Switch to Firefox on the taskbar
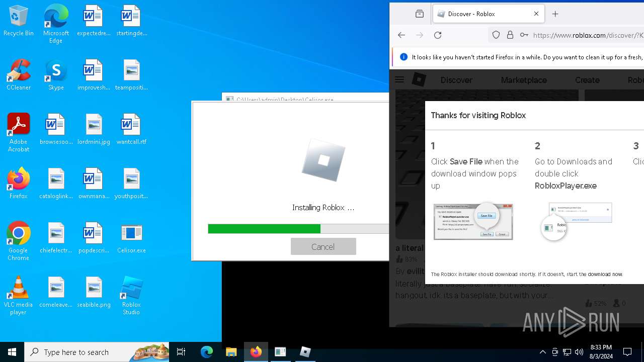Screen dimensions: 644x362 tap(256, 352)
